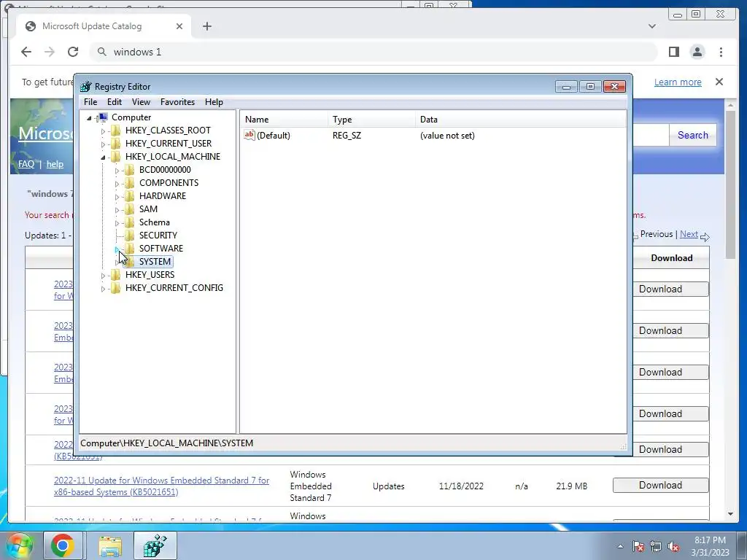Click the BCD00000000 folder icon
The image size is (747, 560).
(130, 169)
